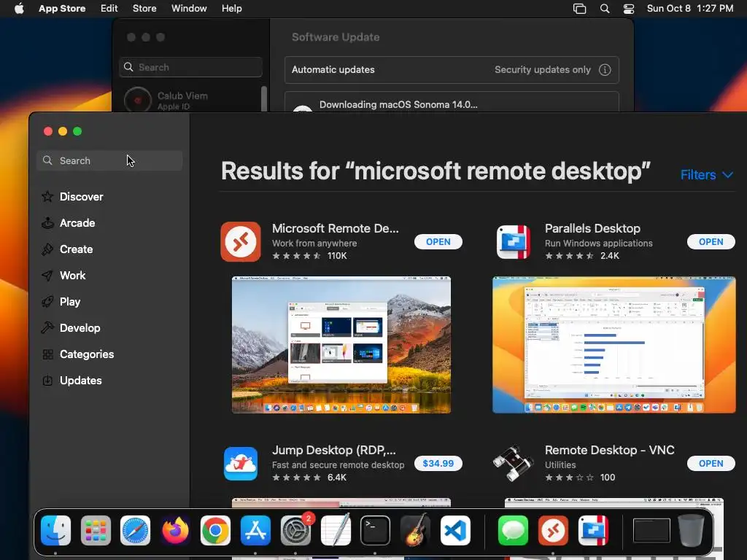Click the Remote Desktop - VNC binoculars icon
Image resolution: width=747 pixels, height=560 pixels.
pyautogui.click(x=513, y=463)
